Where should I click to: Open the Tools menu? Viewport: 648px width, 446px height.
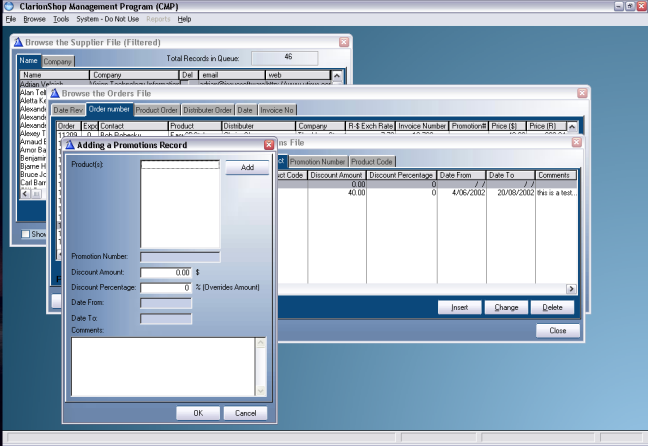pos(61,19)
